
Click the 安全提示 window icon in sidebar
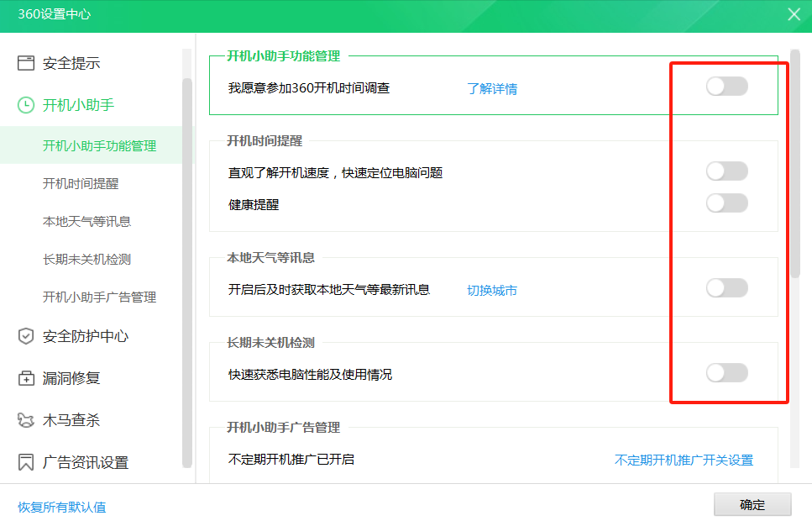26,63
